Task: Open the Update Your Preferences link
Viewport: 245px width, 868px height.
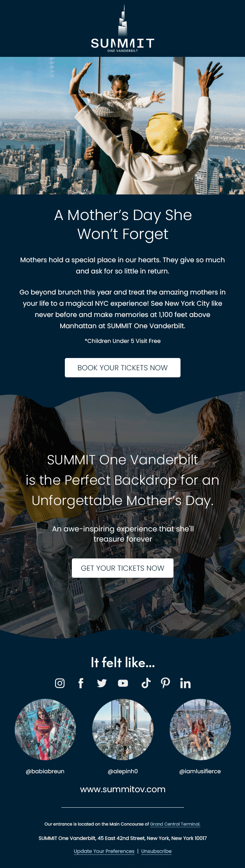Action: [x=104, y=851]
